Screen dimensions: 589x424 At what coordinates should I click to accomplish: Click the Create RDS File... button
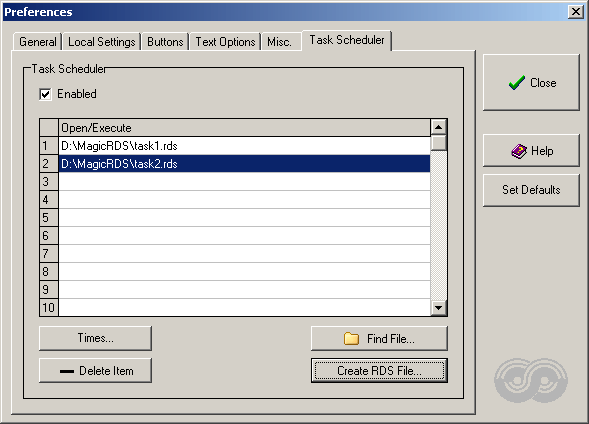click(379, 371)
